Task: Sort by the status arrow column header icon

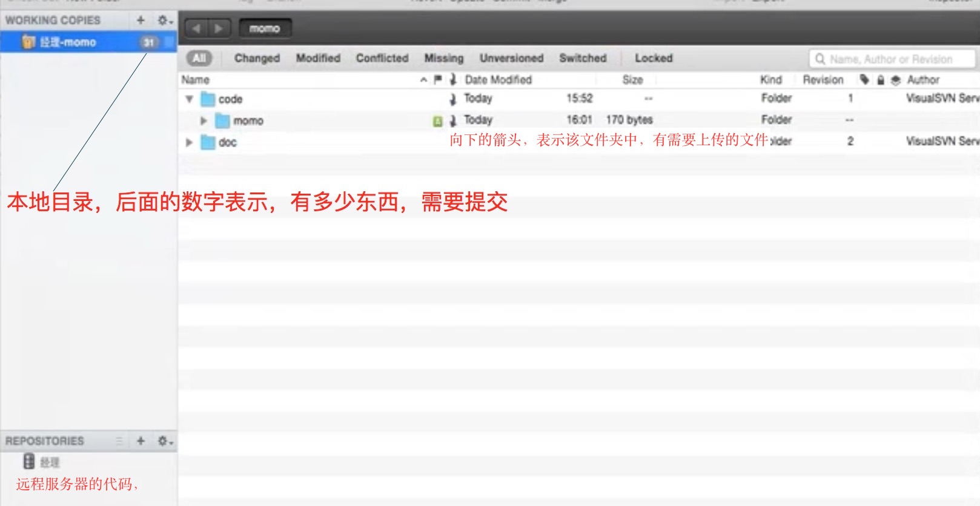Action: tap(452, 79)
